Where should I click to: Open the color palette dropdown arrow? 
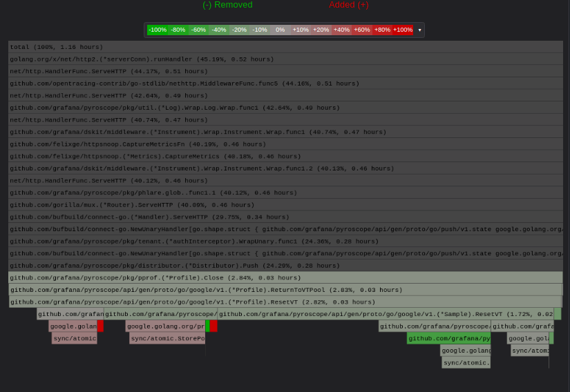(419, 30)
